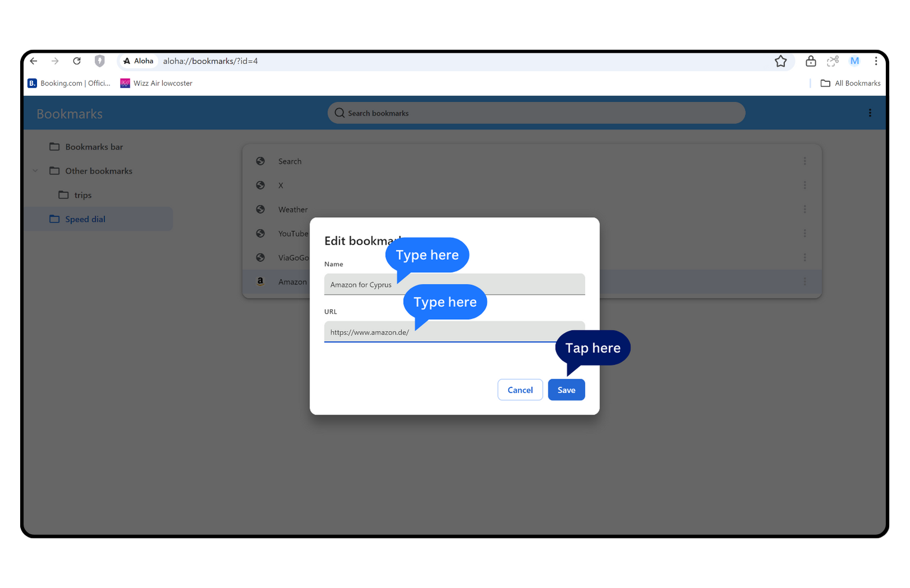Open browser three-dot menu
Image resolution: width=910 pixels, height=588 pixels.
tap(876, 61)
